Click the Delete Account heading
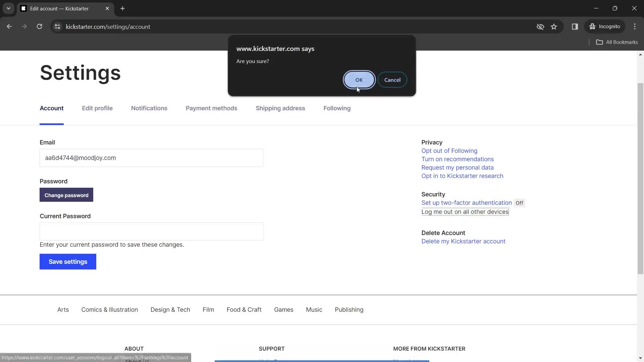644x362 pixels. click(443, 233)
